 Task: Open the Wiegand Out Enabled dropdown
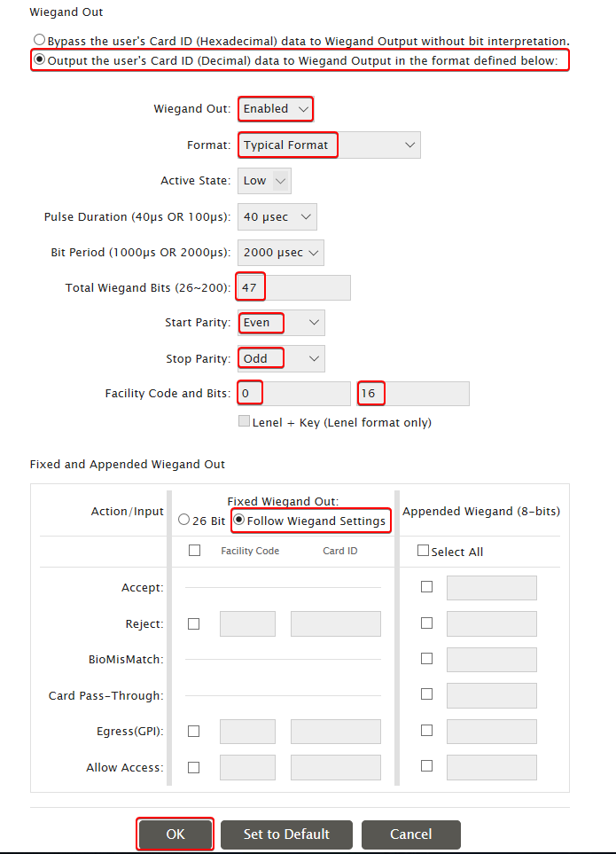click(x=276, y=109)
